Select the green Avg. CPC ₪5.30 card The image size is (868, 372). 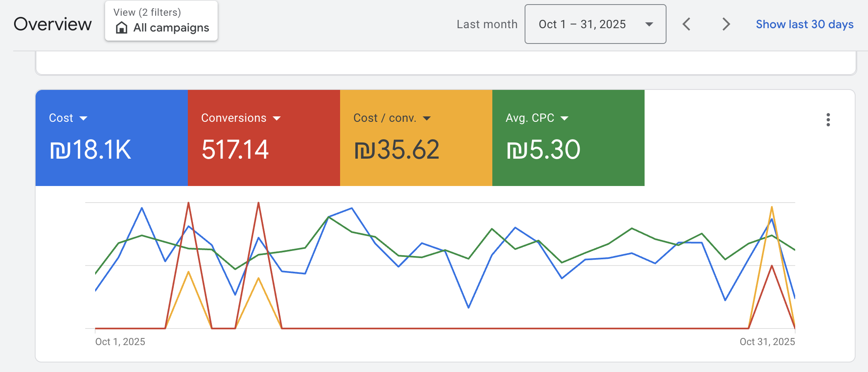568,138
